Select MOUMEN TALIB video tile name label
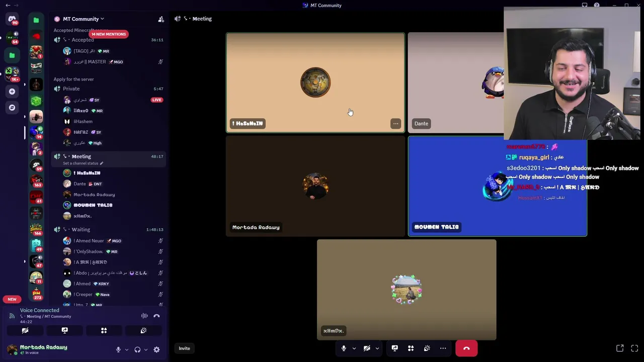 coord(436,227)
